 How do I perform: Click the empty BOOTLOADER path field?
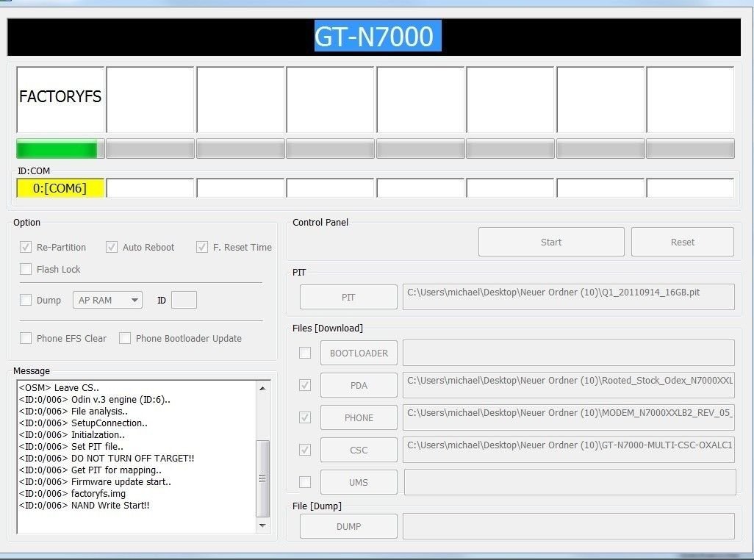pyautogui.click(x=568, y=353)
